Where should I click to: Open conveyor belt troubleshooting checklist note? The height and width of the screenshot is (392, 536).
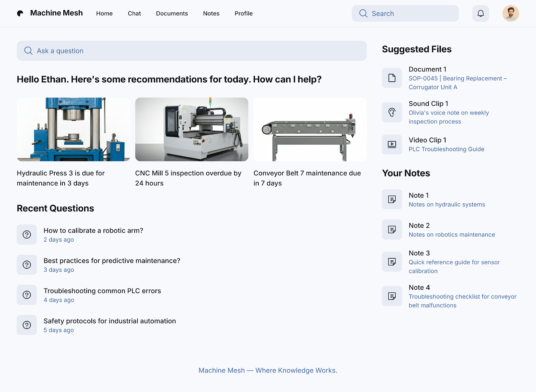click(x=463, y=301)
